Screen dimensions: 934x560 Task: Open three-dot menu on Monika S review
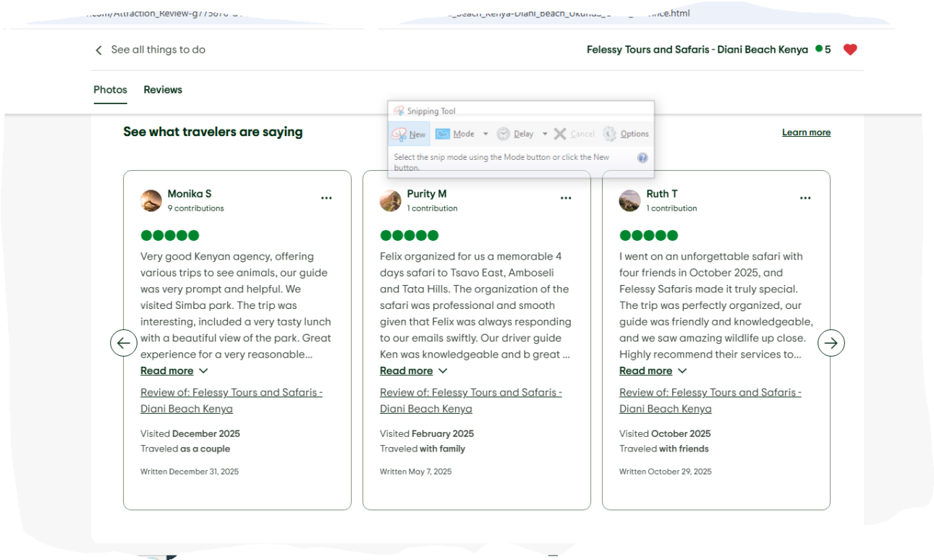tap(326, 198)
